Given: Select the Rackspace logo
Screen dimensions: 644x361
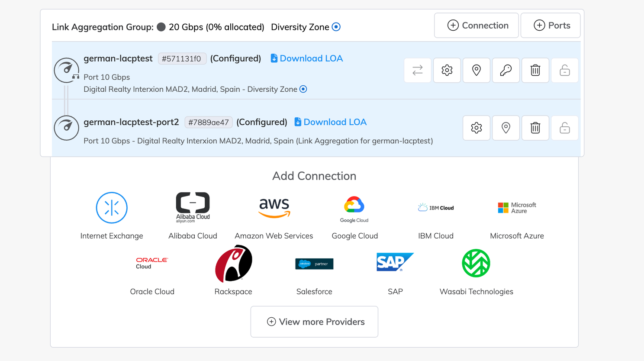Looking at the screenshot, I should point(233,263).
